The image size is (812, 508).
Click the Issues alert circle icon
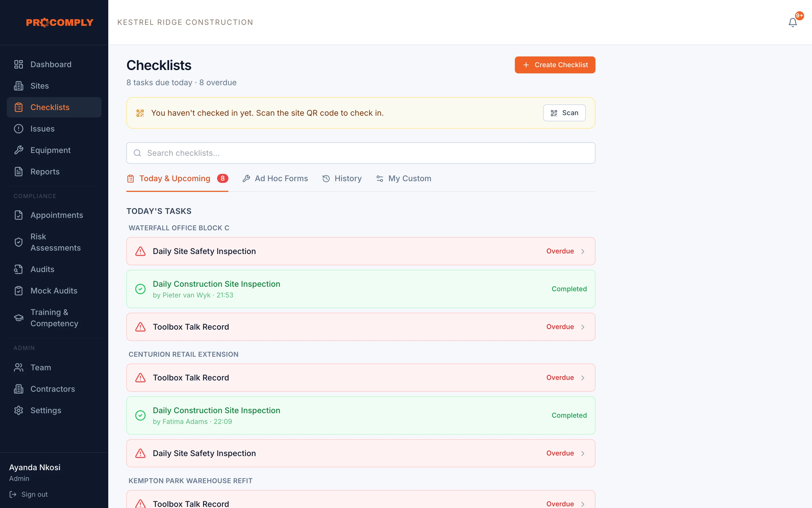18,129
